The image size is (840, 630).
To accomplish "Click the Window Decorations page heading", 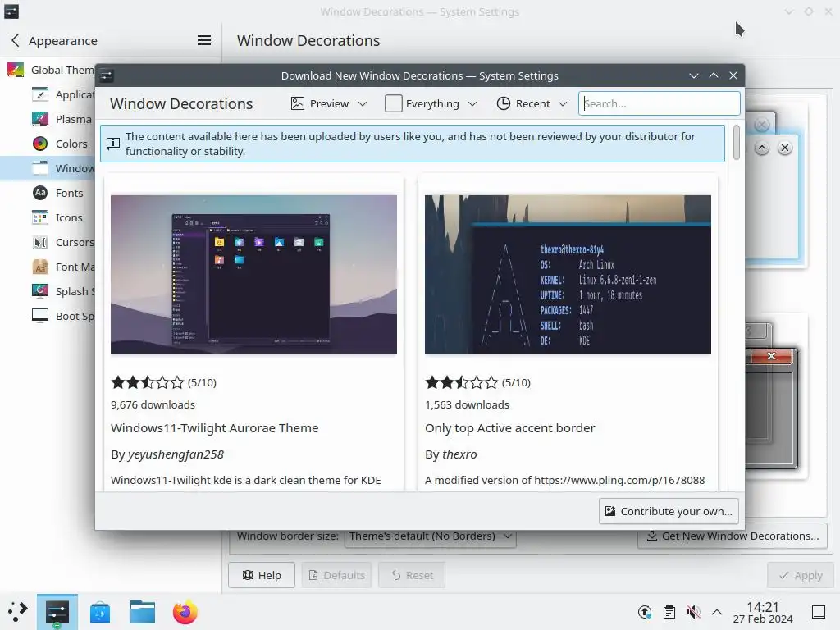I will pos(308,40).
